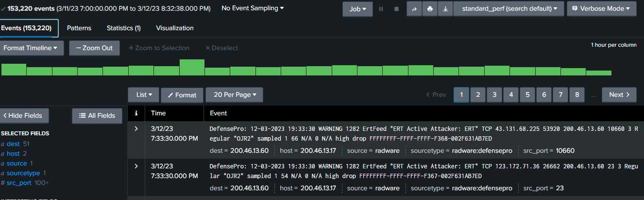Go to results page 4
Image resolution: width=644 pixels, height=200 pixels.
click(511, 95)
